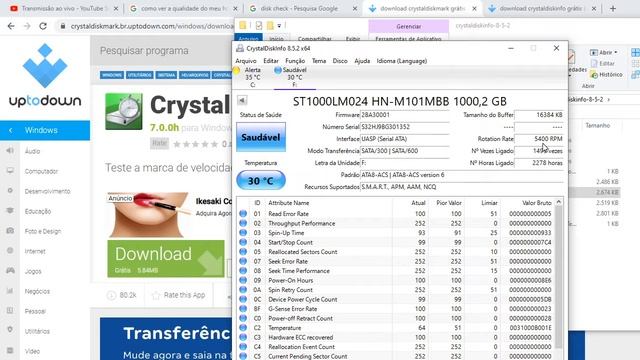This screenshot has height=360, width=640.
Task: Click the blue Saudável health status button
Action: point(261,137)
